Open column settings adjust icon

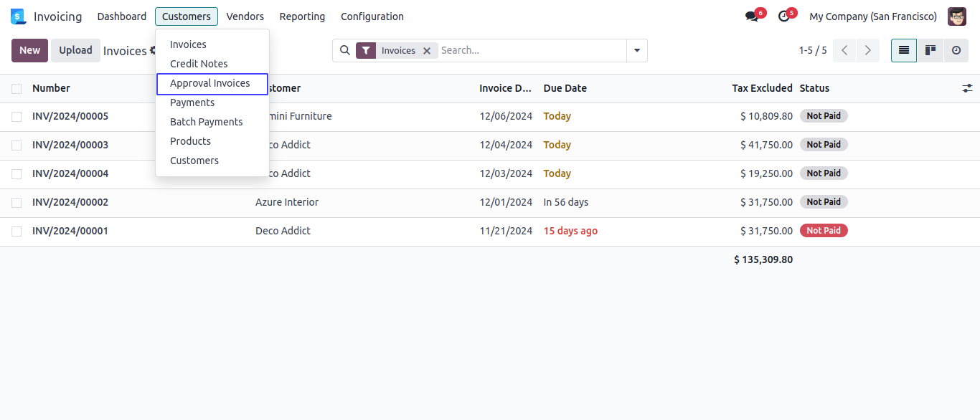pos(967,88)
